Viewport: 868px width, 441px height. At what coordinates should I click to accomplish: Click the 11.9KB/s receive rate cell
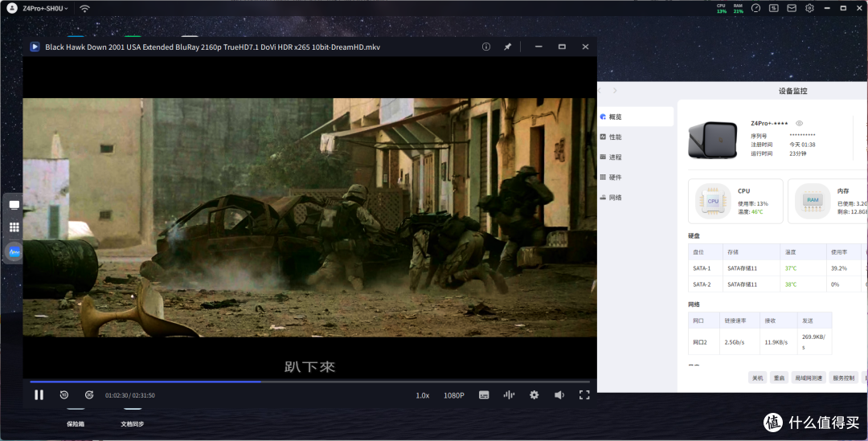coord(779,342)
